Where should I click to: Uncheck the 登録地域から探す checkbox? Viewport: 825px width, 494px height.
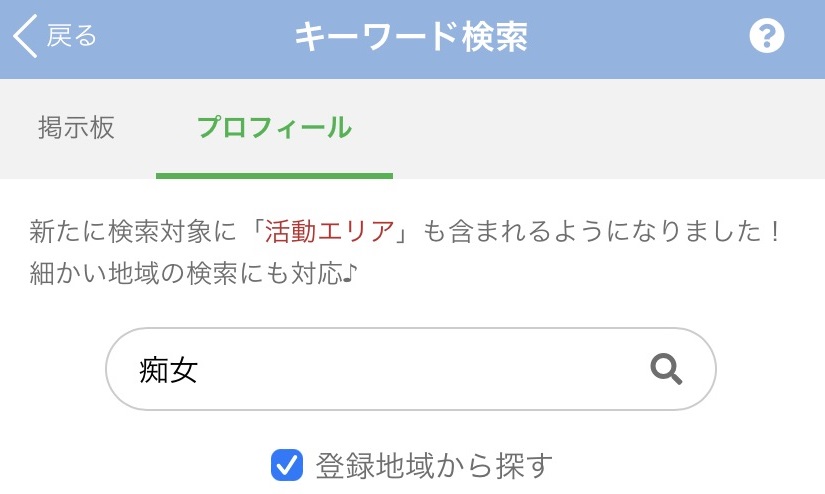pos(287,465)
